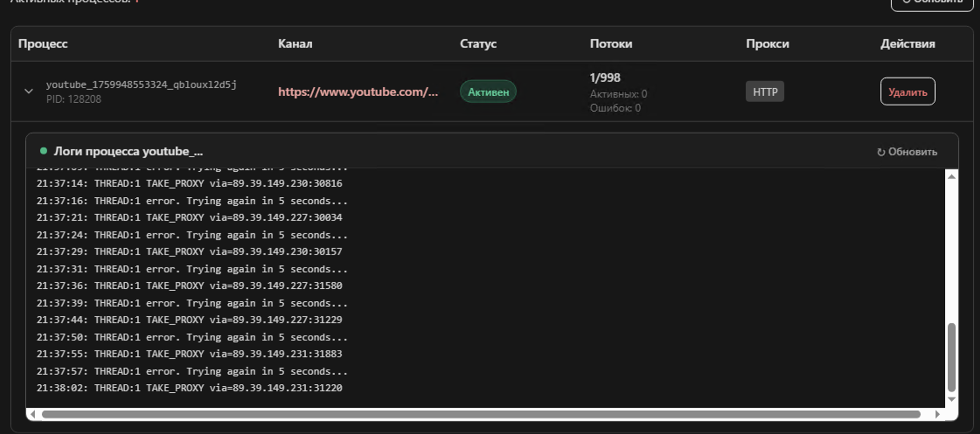
Task: Click the last log line at 21:38:02
Action: 189,388
